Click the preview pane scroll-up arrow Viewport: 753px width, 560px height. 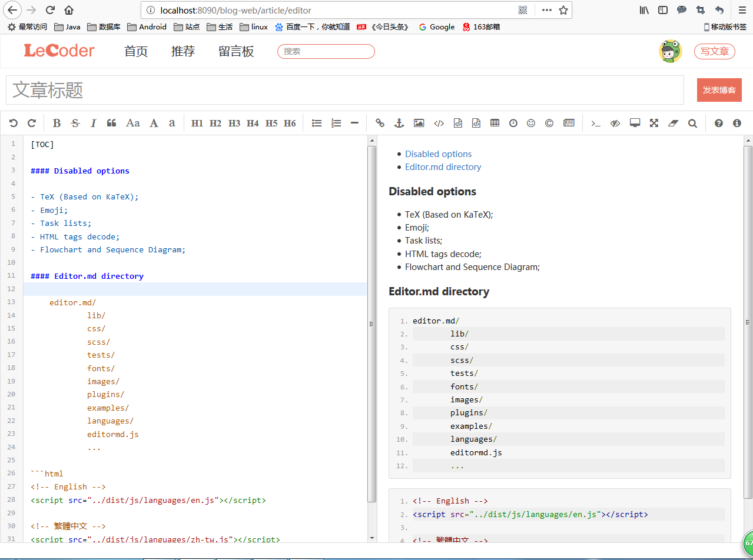(748, 141)
